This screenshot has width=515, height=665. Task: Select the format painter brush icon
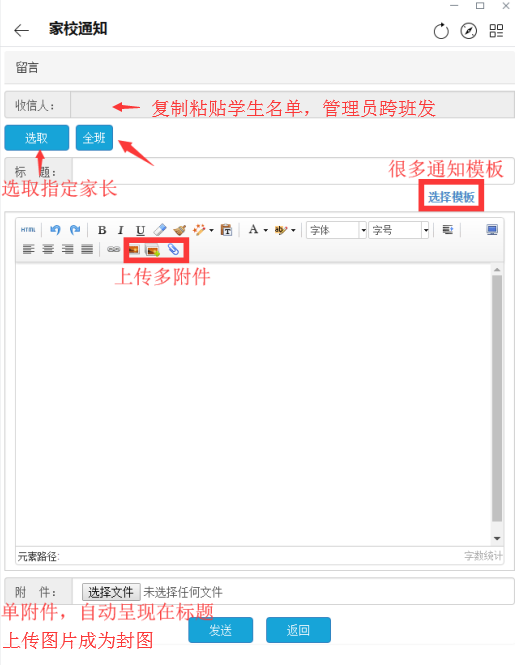pos(180,230)
